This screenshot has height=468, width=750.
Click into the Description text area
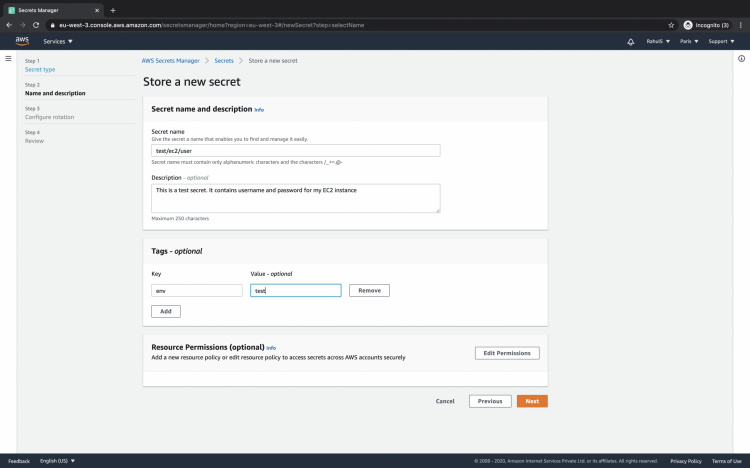click(x=295, y=197)
